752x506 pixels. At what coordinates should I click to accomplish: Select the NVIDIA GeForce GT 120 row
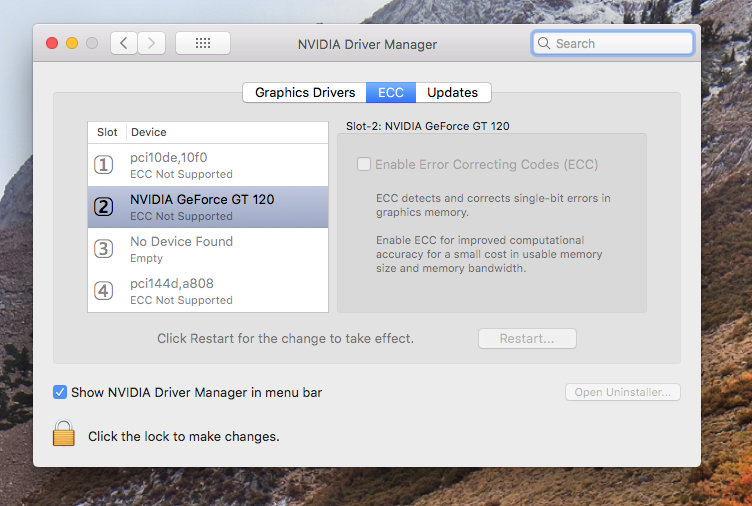tap(208, 207)
